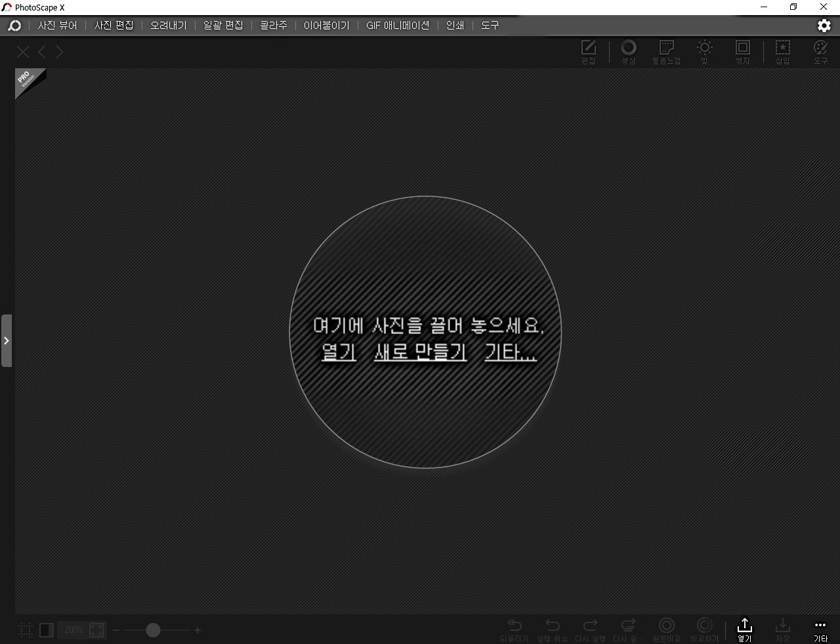Switch to 사진 뷰어 tab
Viewport: 840px width, 644px height.
tap(57, 26)
